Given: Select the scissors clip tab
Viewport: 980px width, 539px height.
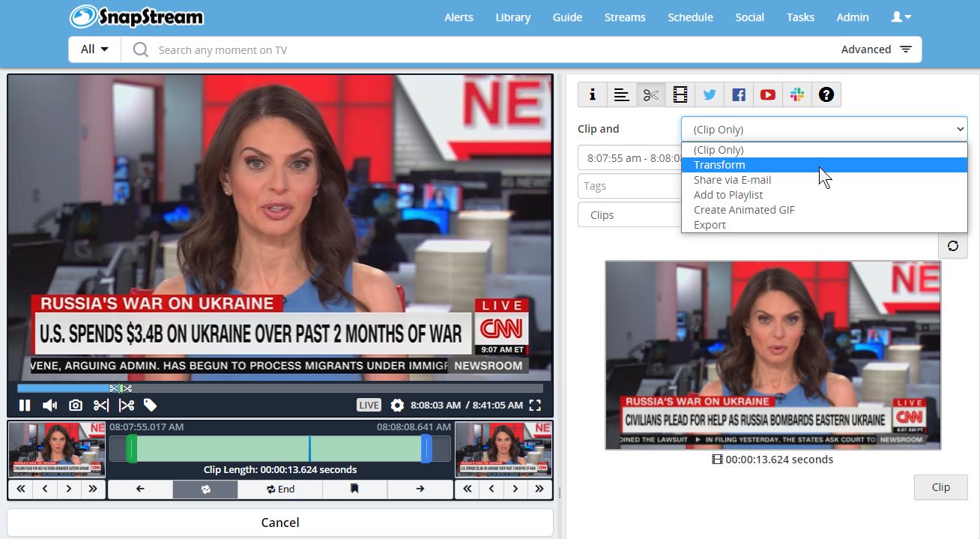Looking at the screenshot, I should coord(650,94).
